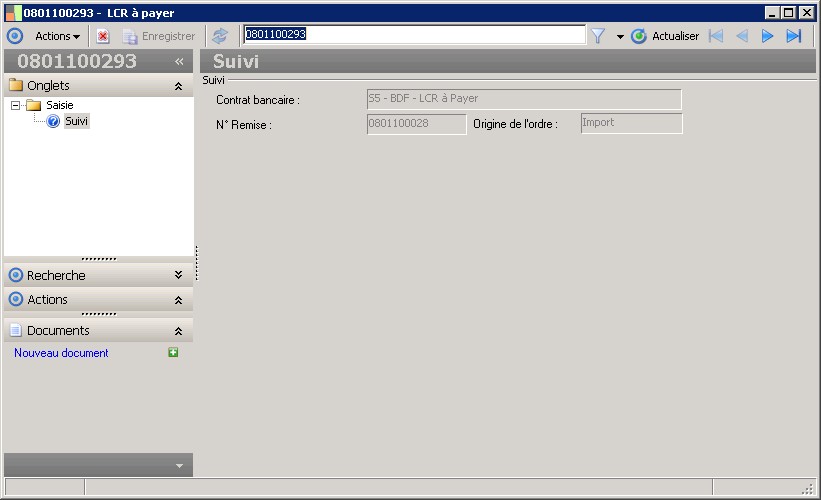Go to the last record
Viewport: 821px width, 500px height.
(x=794, y=36)
